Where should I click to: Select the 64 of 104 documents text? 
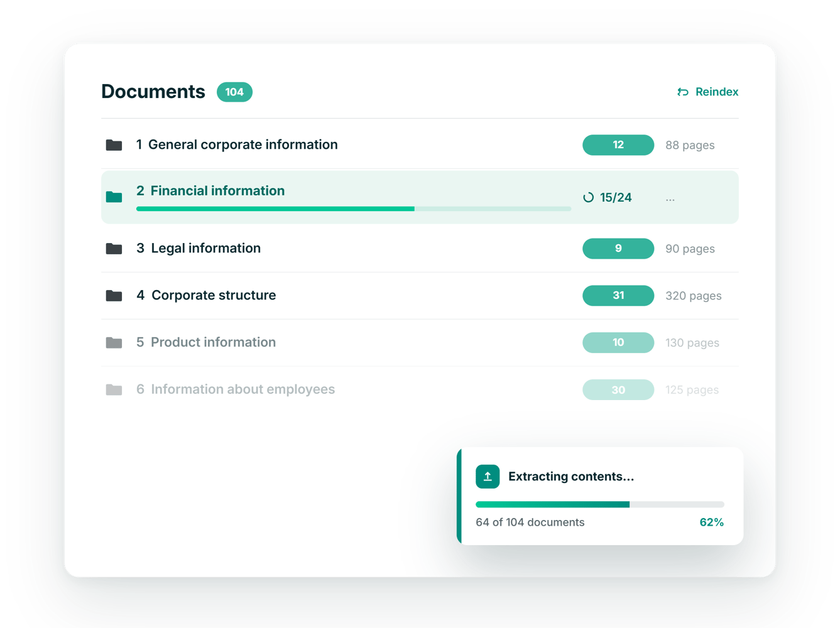pyautogui.click(x=530, y=522)
